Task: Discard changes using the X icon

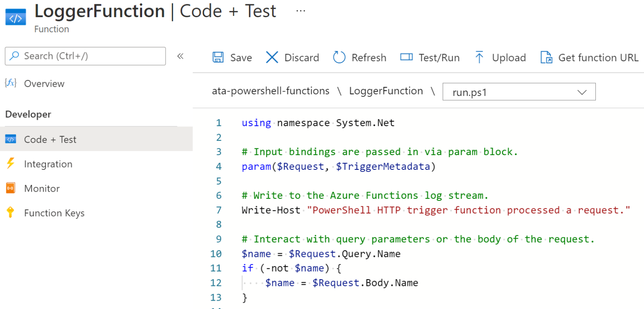Action: pyautogui.click(x=273, y=57)
